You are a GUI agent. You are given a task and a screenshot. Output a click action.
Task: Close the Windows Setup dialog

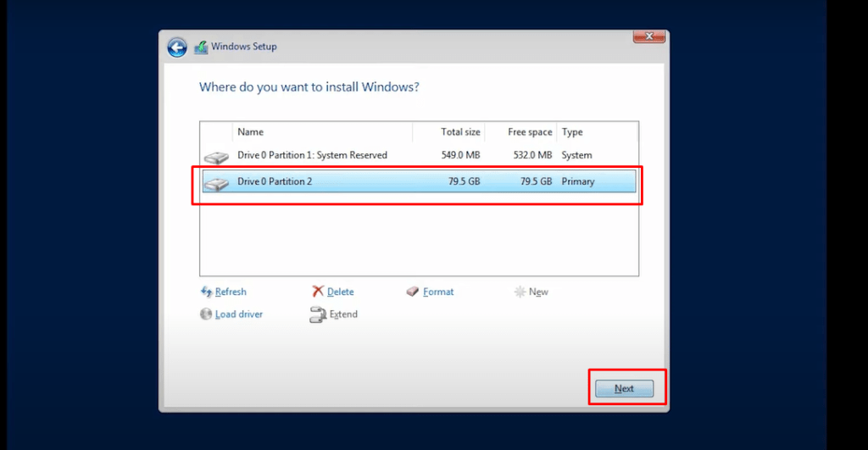coord(649,36)
